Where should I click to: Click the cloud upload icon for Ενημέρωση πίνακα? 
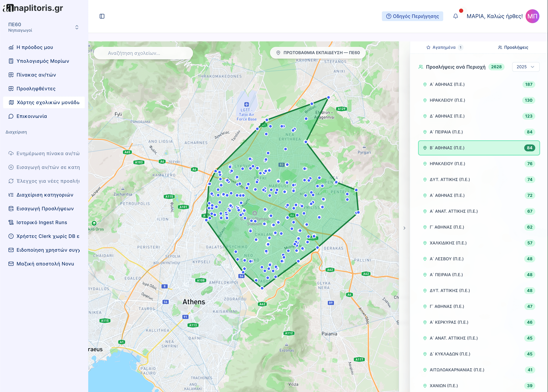11,154
